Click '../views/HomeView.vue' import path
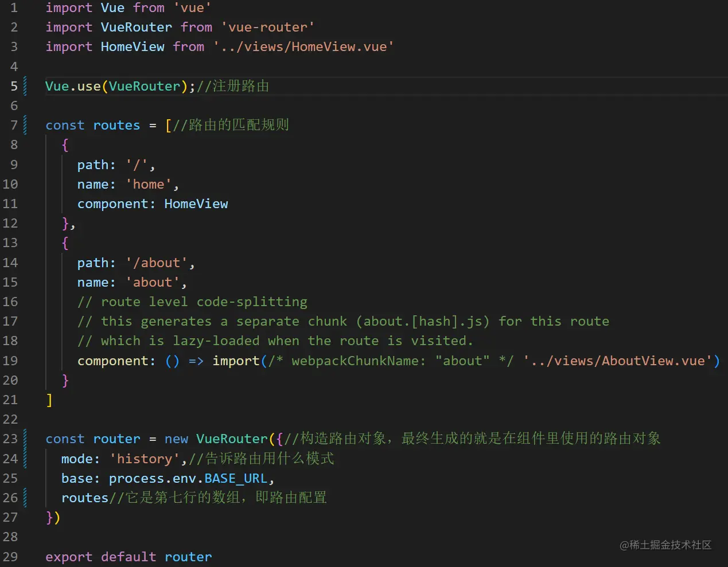 (x=303, y=47)
